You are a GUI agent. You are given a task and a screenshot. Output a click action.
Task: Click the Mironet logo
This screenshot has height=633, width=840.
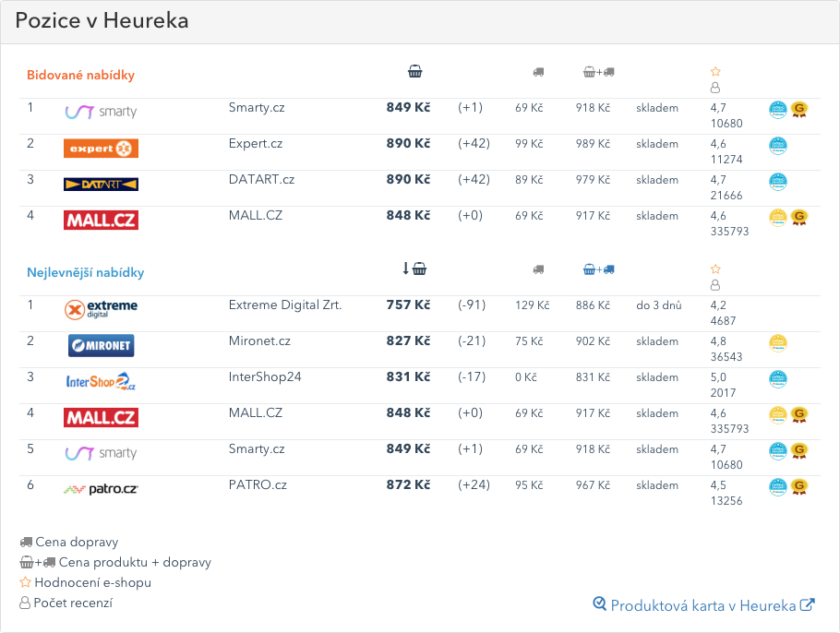pyautogui.click(x=101, y=345)
